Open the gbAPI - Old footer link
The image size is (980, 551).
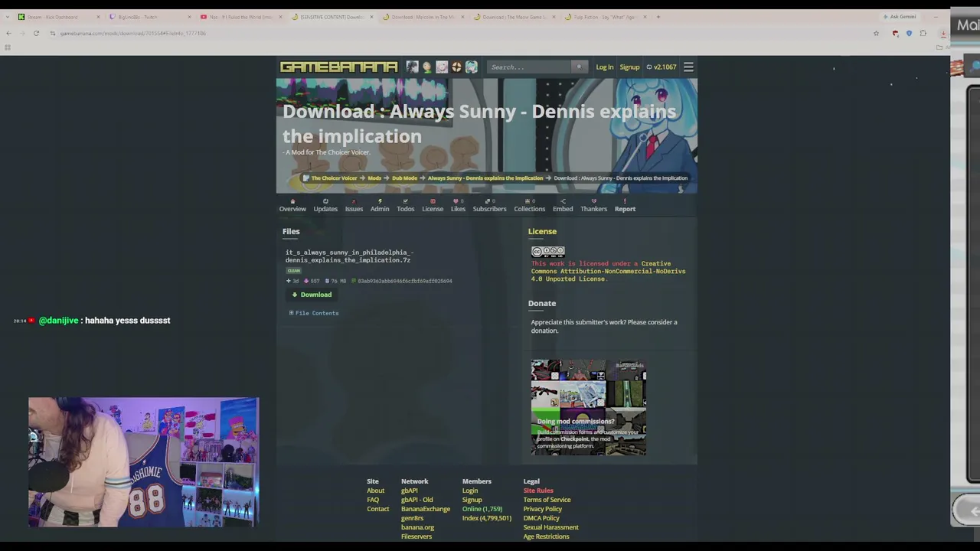tap(416, 500)
